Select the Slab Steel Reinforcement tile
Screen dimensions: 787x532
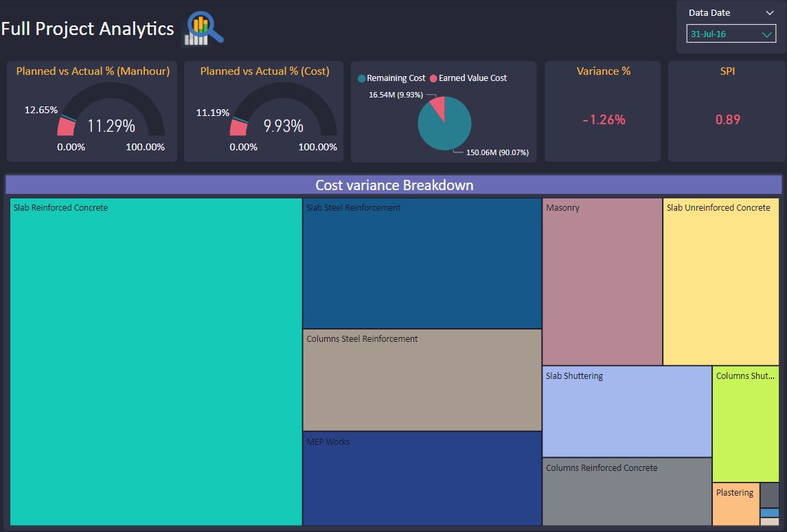pyautogui.click(x=422, y=264)
